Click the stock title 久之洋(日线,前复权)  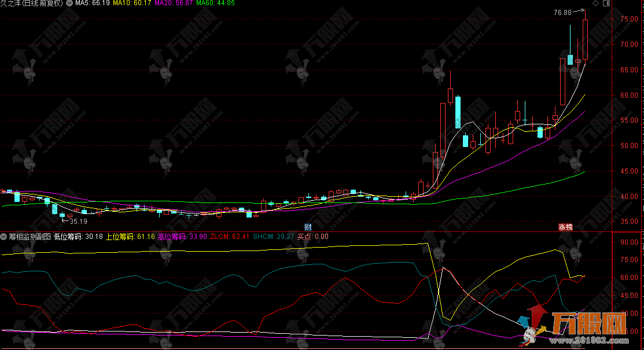[32, 3]
